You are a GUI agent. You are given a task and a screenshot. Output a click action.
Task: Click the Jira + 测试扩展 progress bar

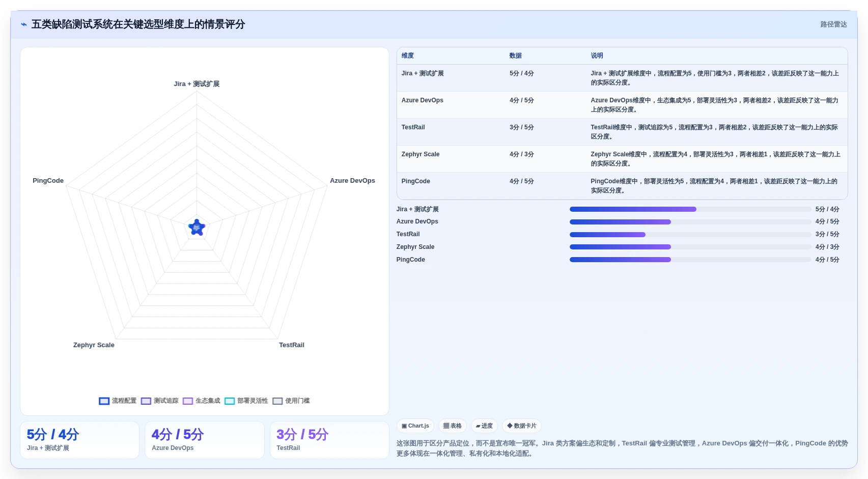[x=690, y=209]
